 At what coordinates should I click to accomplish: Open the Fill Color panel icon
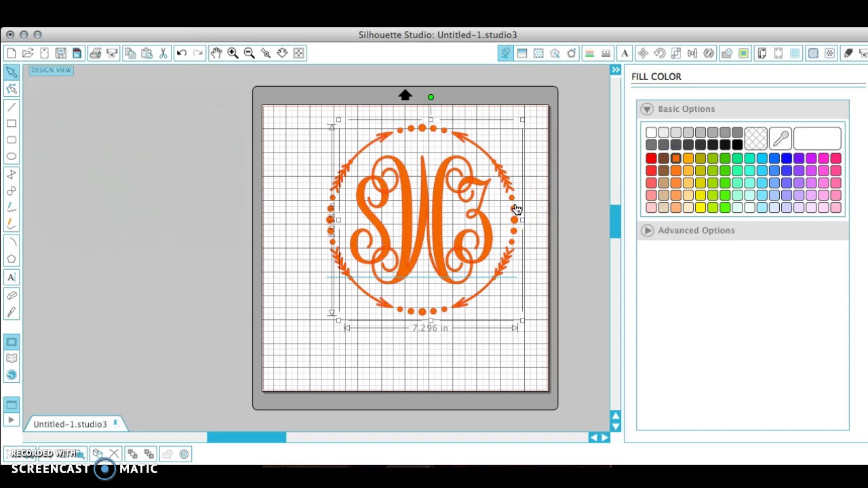pos(505,53)
